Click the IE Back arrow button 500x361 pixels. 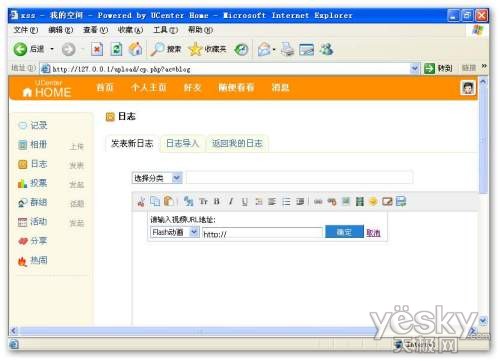click(x=20, y=49)
